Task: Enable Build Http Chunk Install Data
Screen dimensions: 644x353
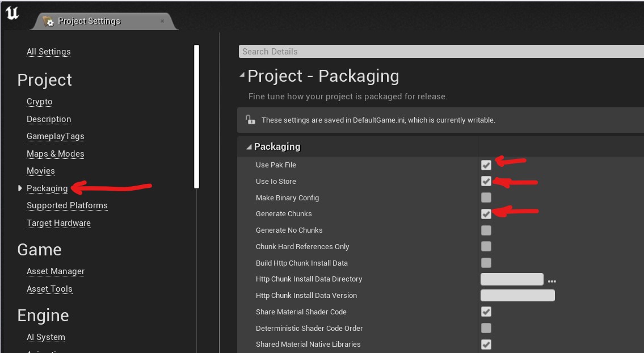Action: [486, 262]
